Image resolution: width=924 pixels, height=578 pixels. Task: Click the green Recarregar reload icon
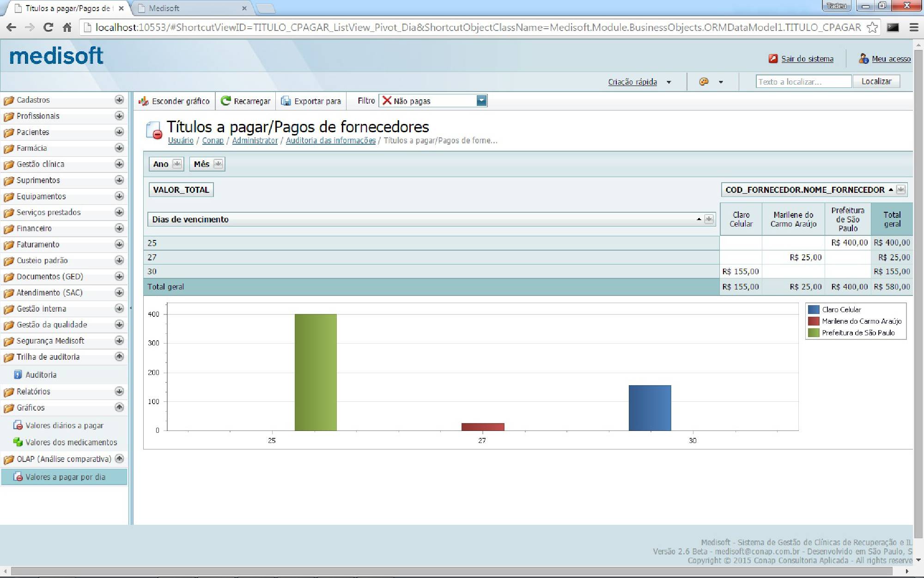(x=225, y=101)
